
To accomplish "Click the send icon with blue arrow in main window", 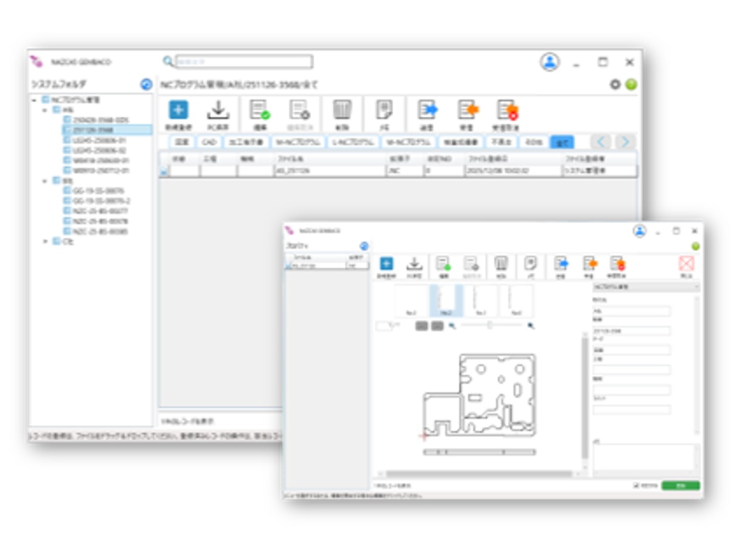I will (427, 110).
